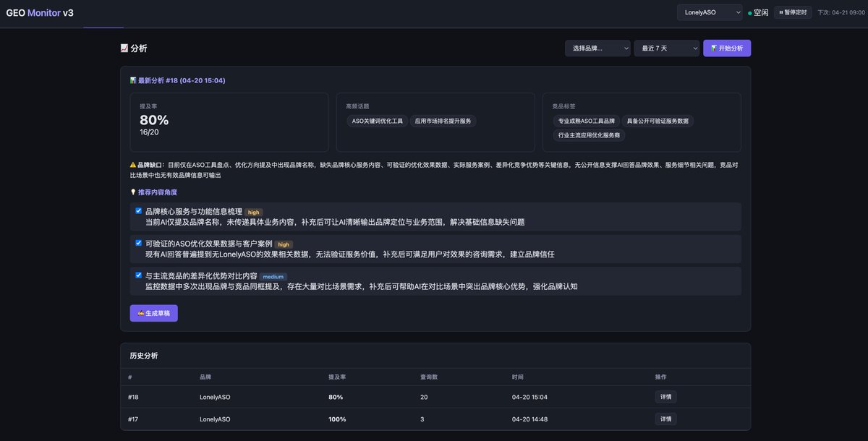Click the 提及率 column header in history table

pos(337,377)
